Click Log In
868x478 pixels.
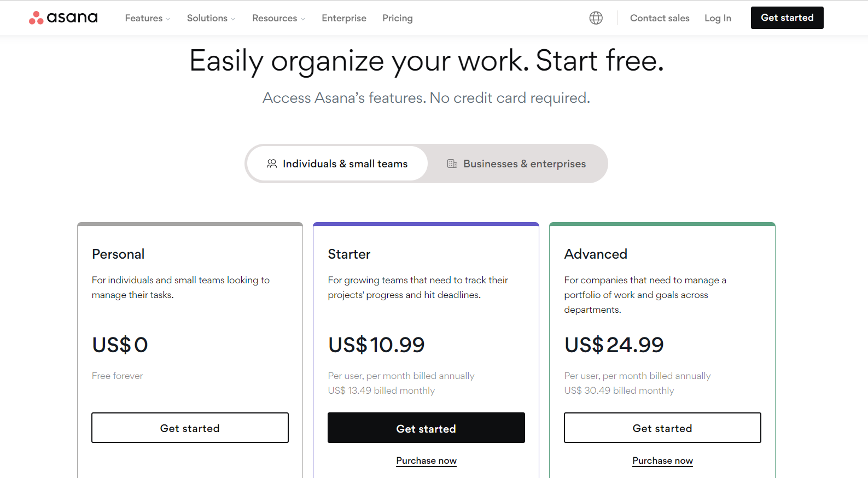pyautogui.click(x=718, y=18)
